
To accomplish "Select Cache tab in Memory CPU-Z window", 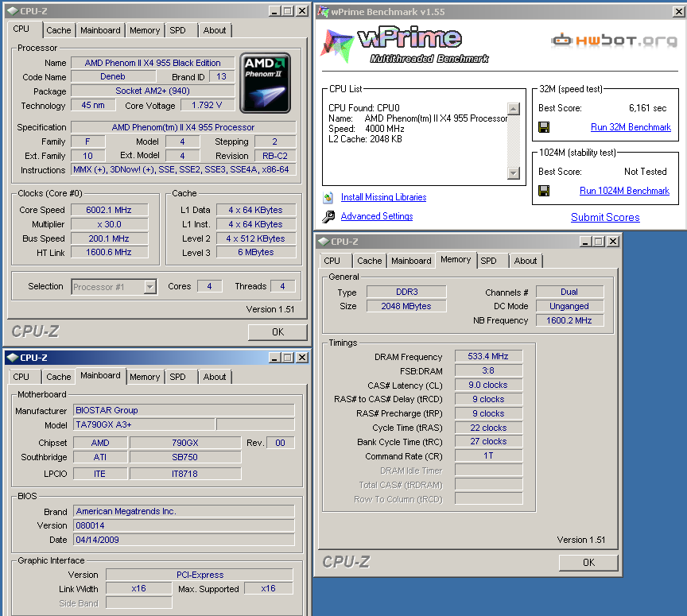I will pos(370,261).
